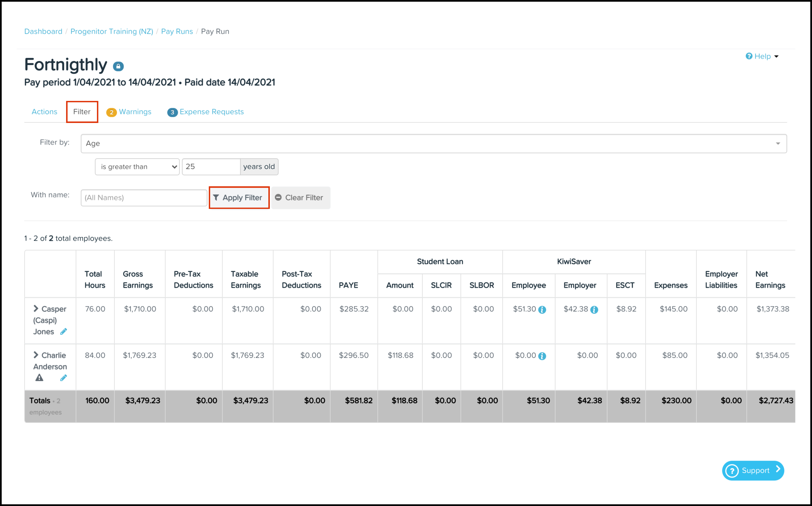Open the Filter by Age dropdown

[433, 144]
